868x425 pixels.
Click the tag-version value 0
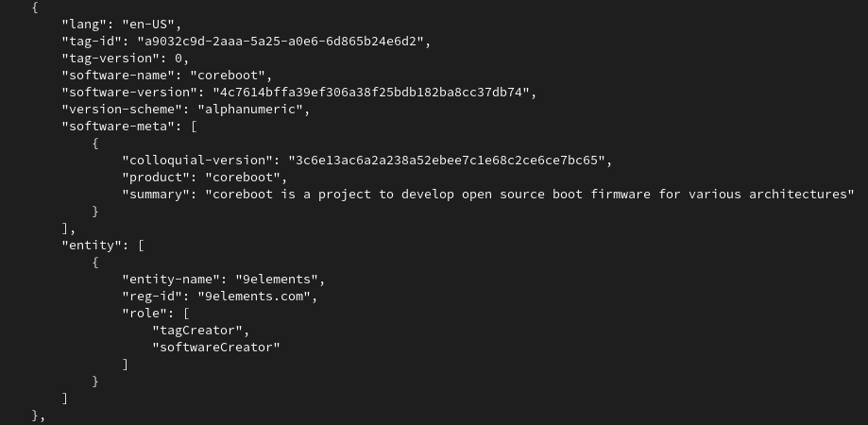(179, 59)
